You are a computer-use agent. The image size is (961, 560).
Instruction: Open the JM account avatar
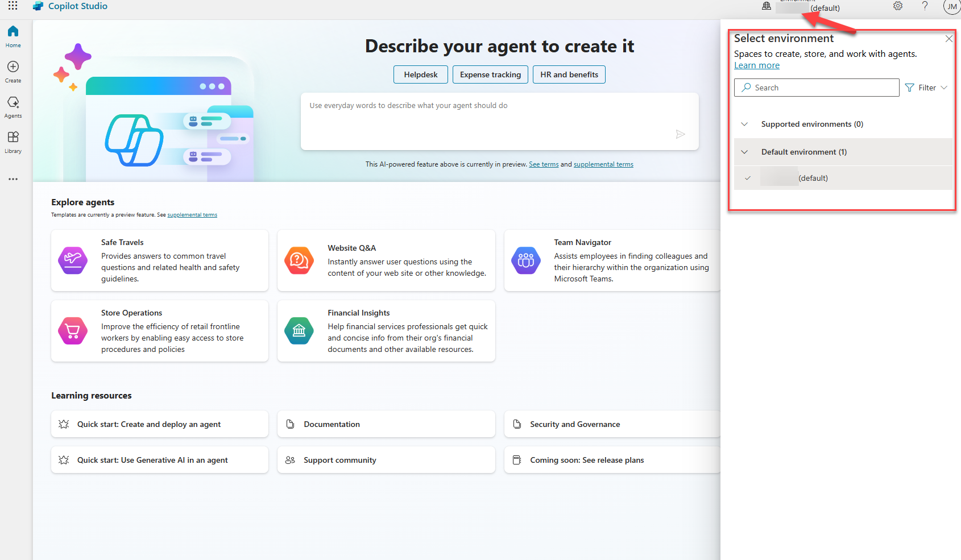tap(951, 6)
